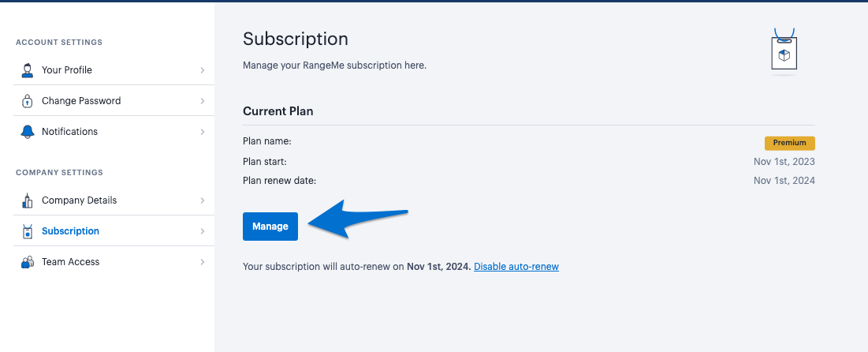Click the Subscription badge icon in sidebar
Image resolution: width=868 pixels, height=352 pixels.
tap(27, 231)
